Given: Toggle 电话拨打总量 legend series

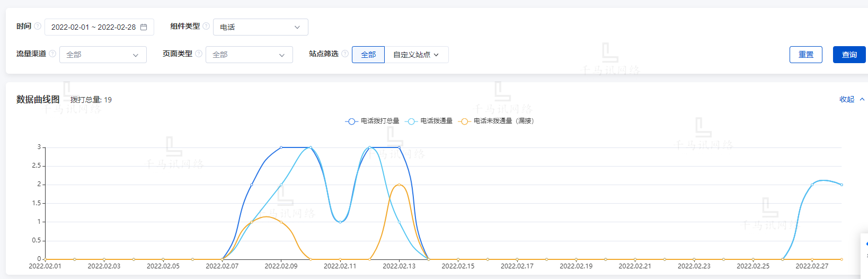Looking at the screenshot, I should click(x=373, y=121).
